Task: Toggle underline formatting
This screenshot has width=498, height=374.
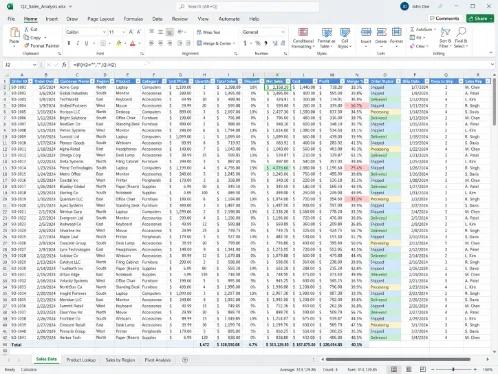Action: pos(86,43)
